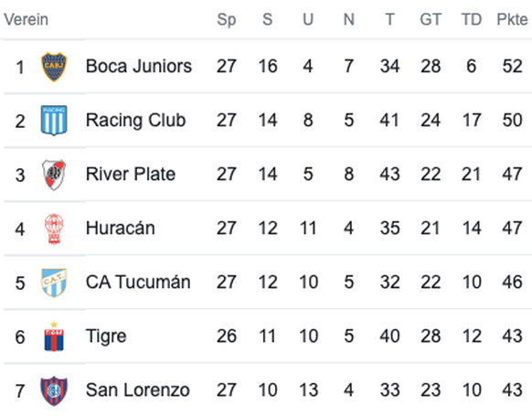Open the Huracán team link
Viewport: 532px width, 416px height.
click(x=121, y=228)
